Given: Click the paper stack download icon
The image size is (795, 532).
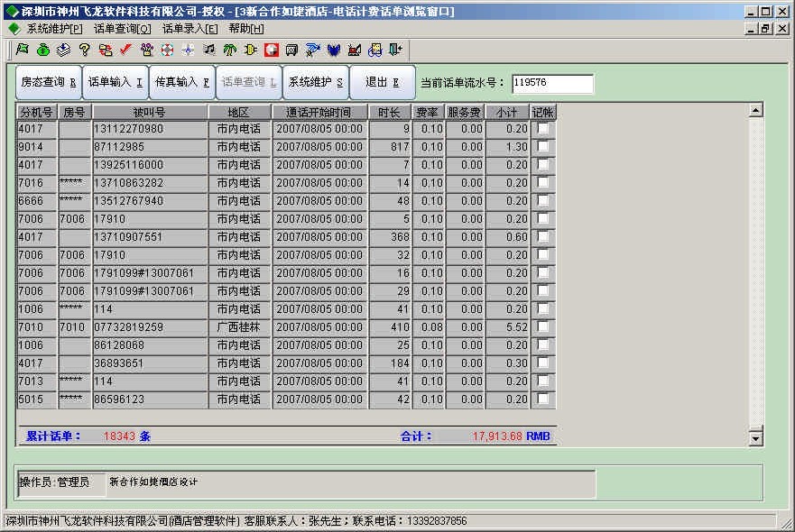Looking at the screenshot, I should click(x=63, y=50).
